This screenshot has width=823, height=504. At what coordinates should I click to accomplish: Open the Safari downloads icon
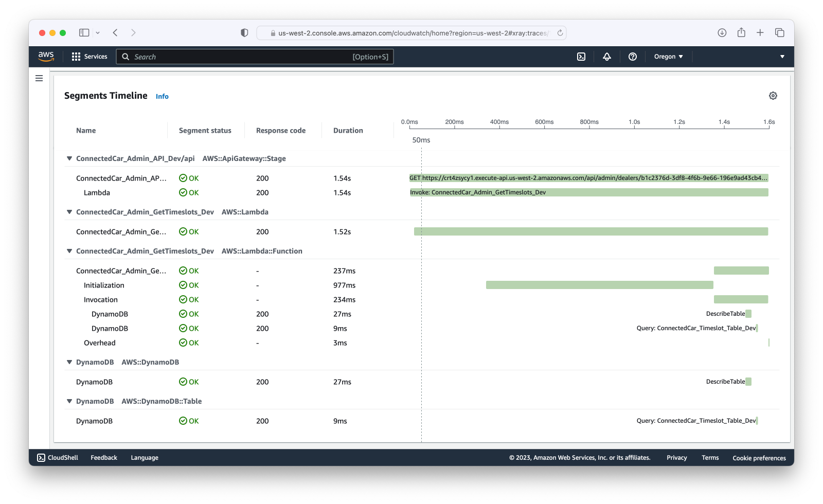point(722,32)
